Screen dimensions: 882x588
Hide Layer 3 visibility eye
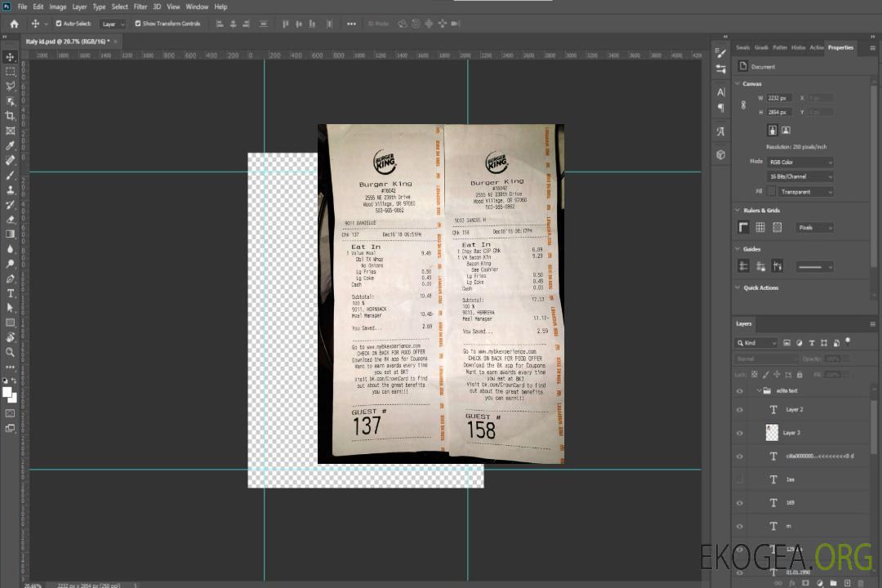point(740,434)
